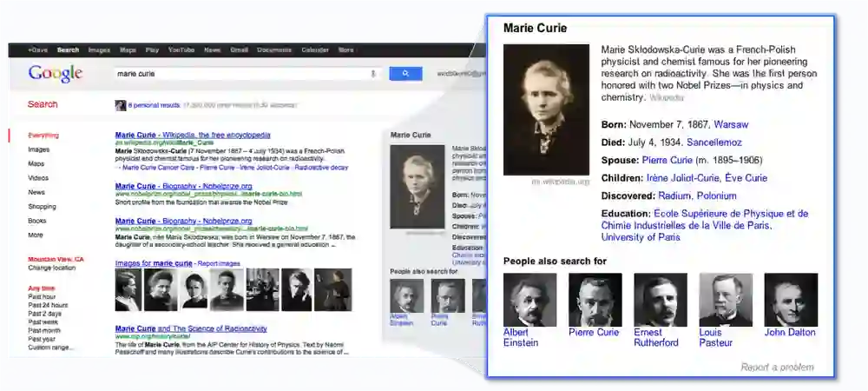Open Maps in the top black bar
The height and width of the screenshot is (391, 868).
(x=128, y=50)
